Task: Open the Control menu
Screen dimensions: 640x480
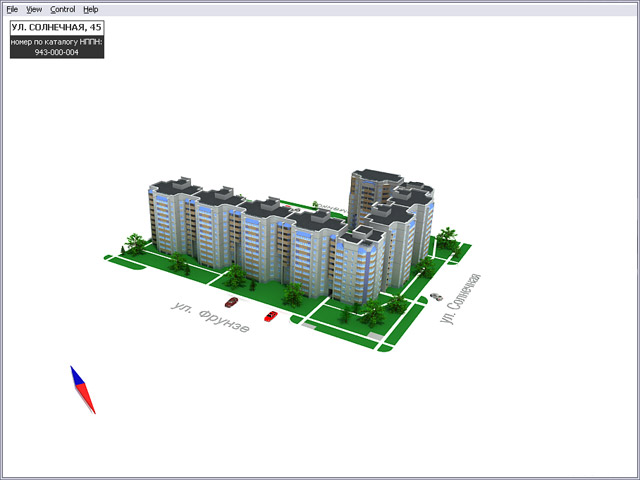Action: (x=62, y=9)
